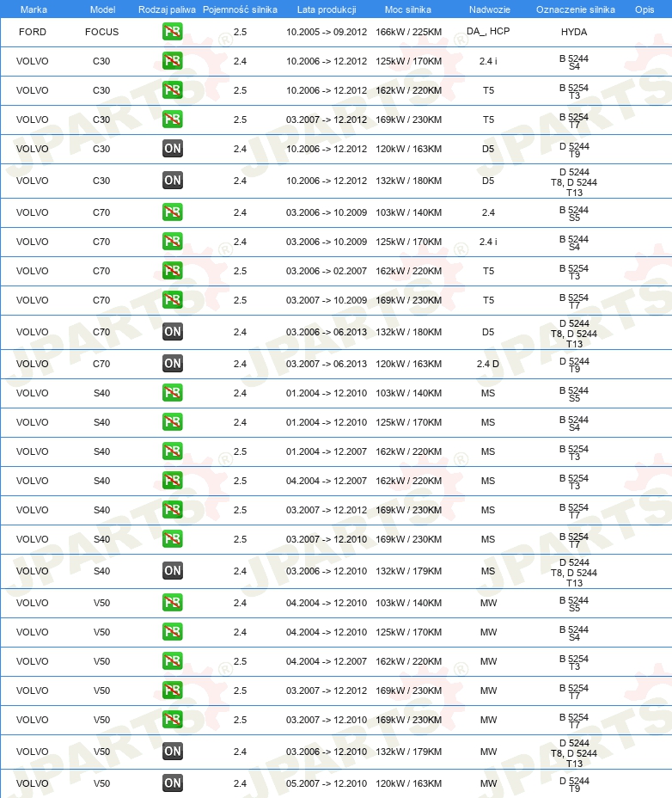Click the petrol icon for Volvo C70 103kW / 140KM
This screenshot has width=672, height=798.
point(173,212)
